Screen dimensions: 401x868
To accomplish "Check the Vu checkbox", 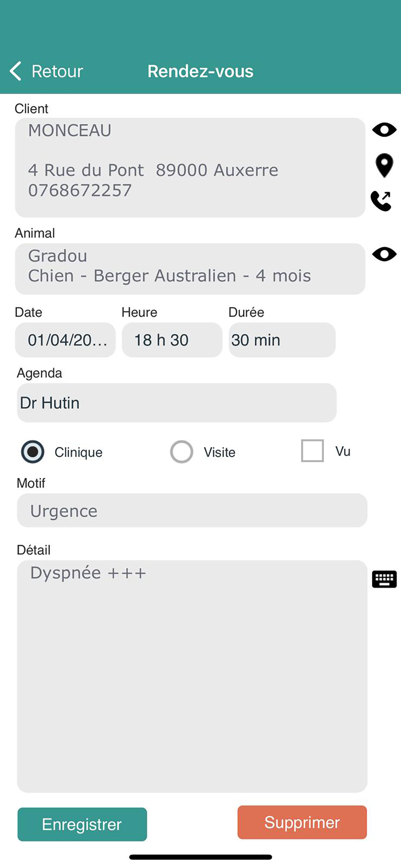I will tap(313, 450).
